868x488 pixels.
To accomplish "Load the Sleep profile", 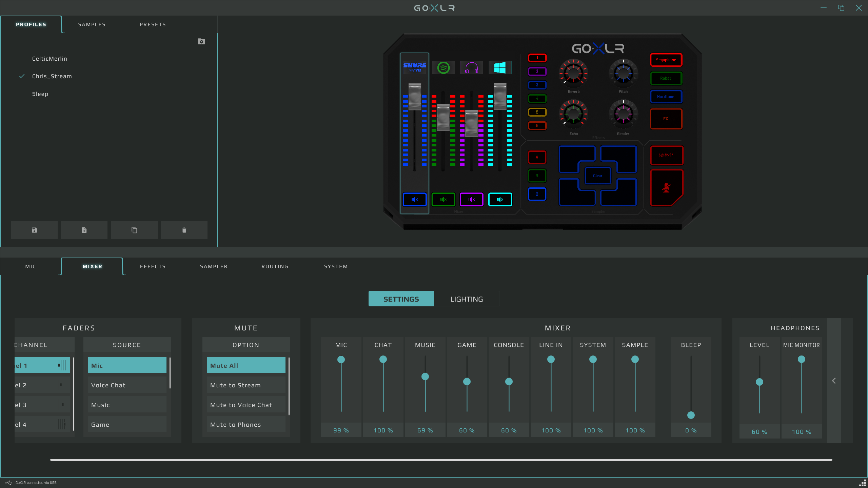I will coord(40,94).
